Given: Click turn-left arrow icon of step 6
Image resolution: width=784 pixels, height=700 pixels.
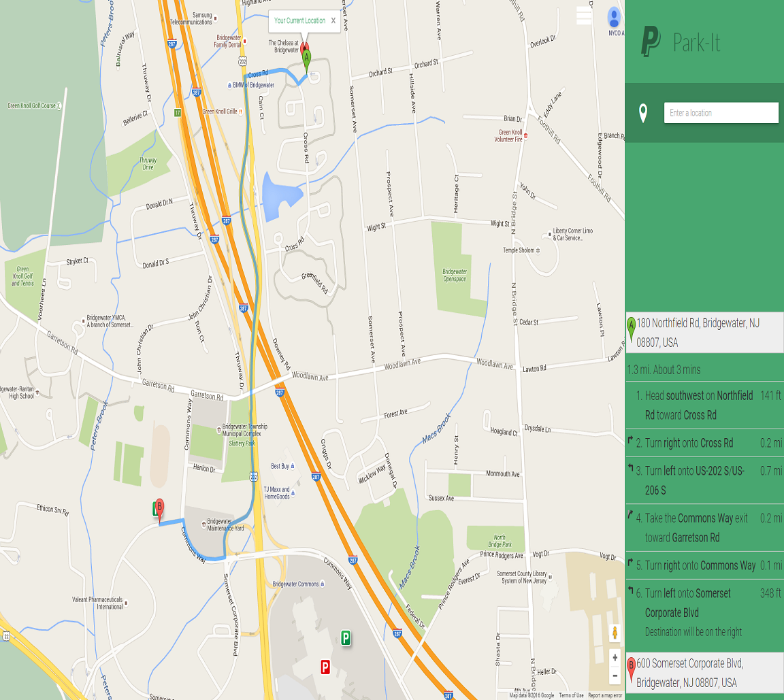Looking at the screenshot, I should tap(630, 590).
